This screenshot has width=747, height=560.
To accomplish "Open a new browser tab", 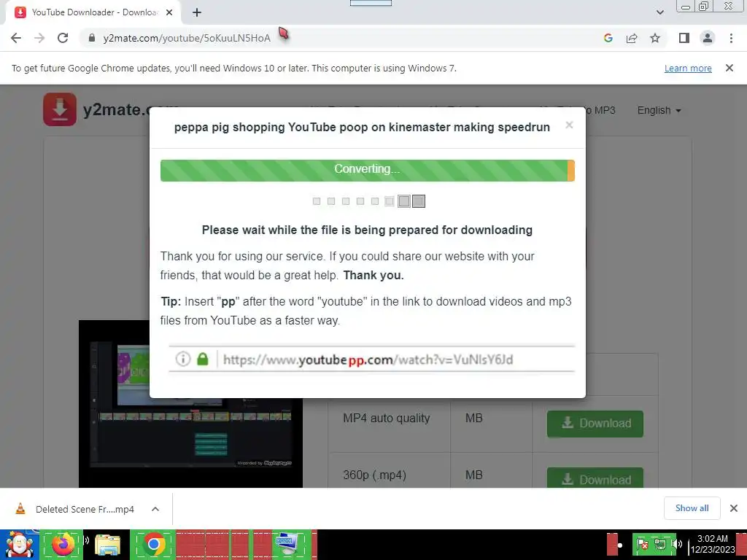I will click(x=197, y=12).
